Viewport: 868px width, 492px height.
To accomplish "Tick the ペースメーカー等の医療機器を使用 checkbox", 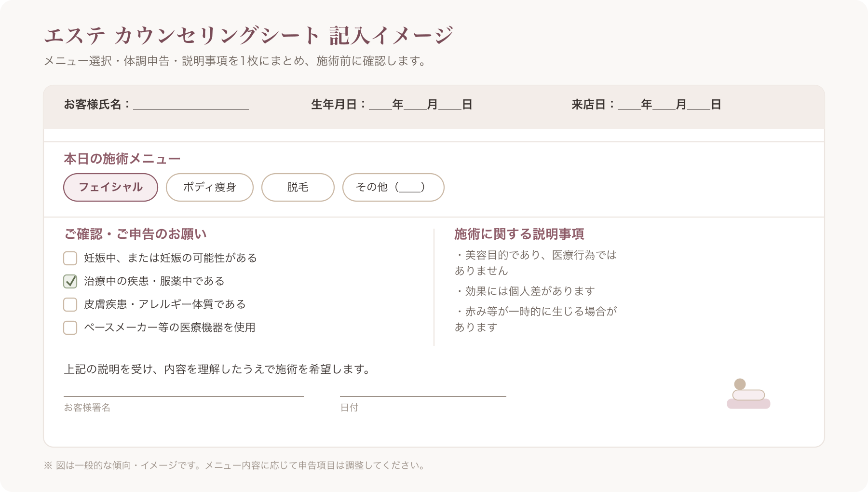I will coord(70,328).
